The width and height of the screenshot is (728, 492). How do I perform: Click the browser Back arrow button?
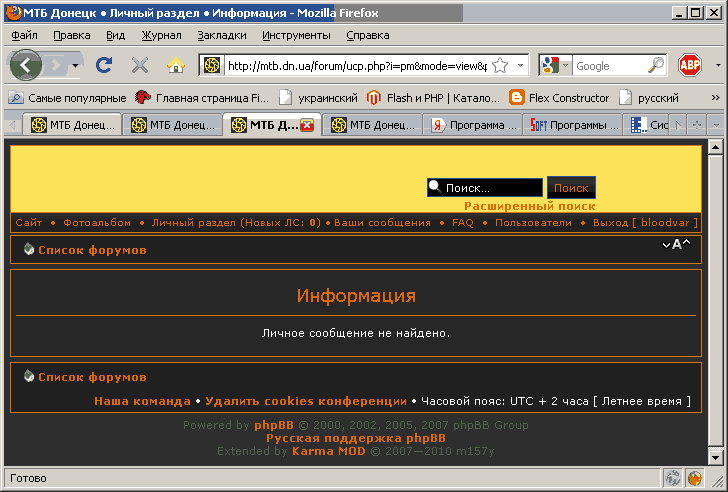(x=26, y=65)
